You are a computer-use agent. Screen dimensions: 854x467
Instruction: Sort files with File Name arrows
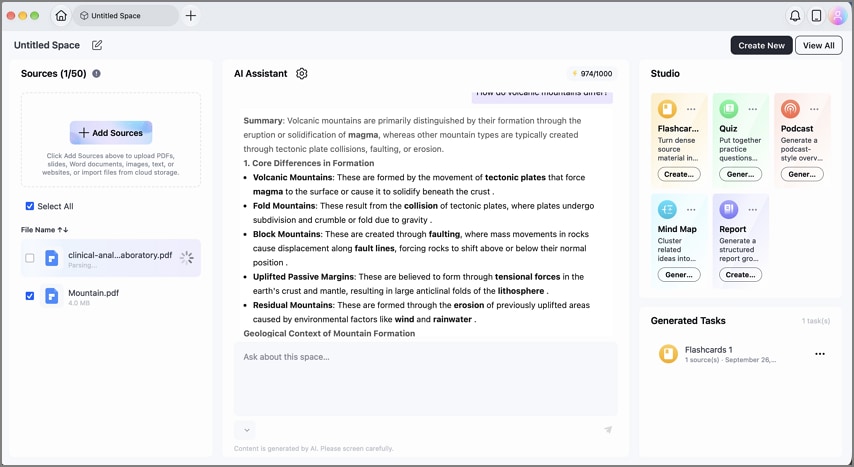[63, 230]
